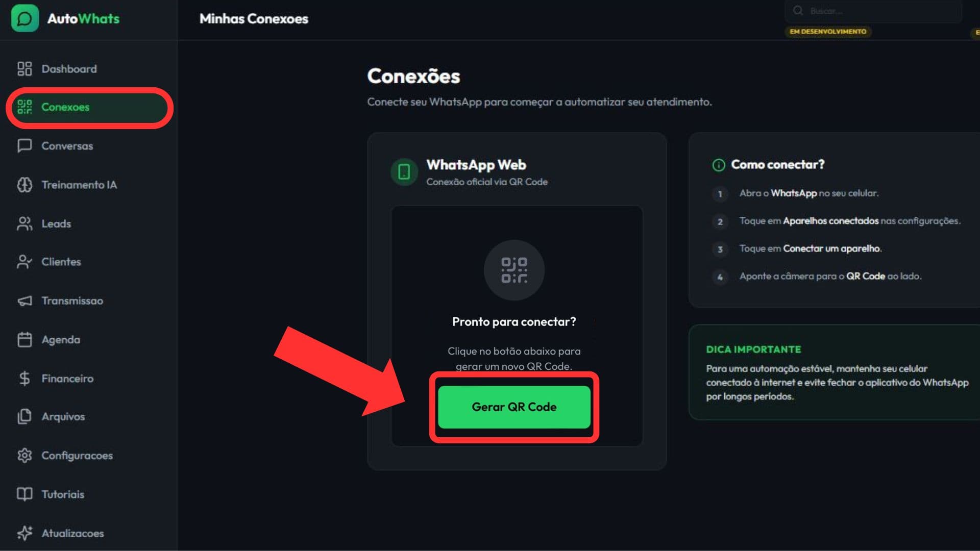Click the Como conectar info icon

[719, 165]
